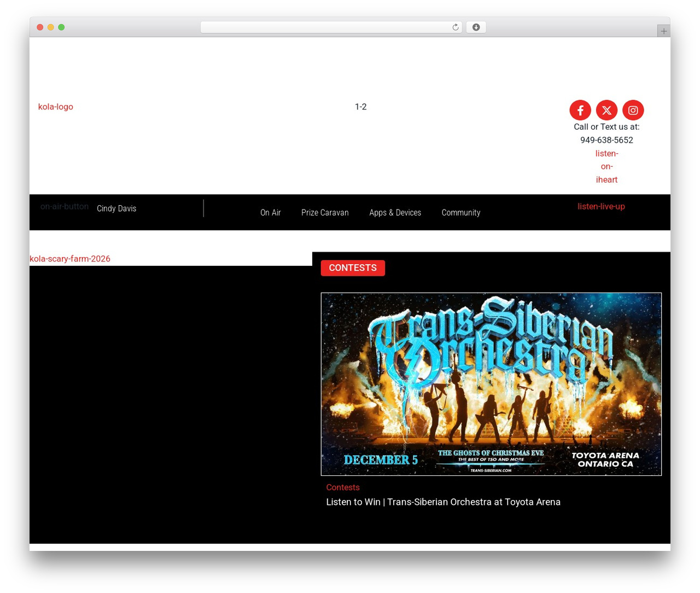Reload the page with the refresh icon
700x593 pixels.
pos(455,27)
